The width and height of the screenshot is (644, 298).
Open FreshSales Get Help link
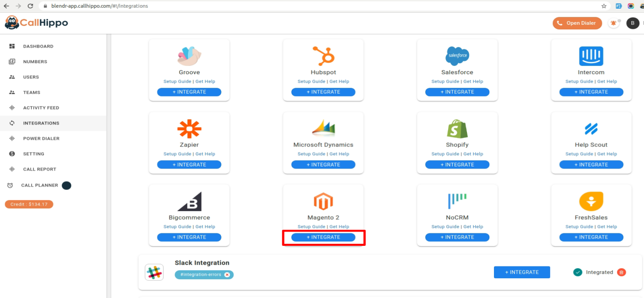tap(607, 227)
